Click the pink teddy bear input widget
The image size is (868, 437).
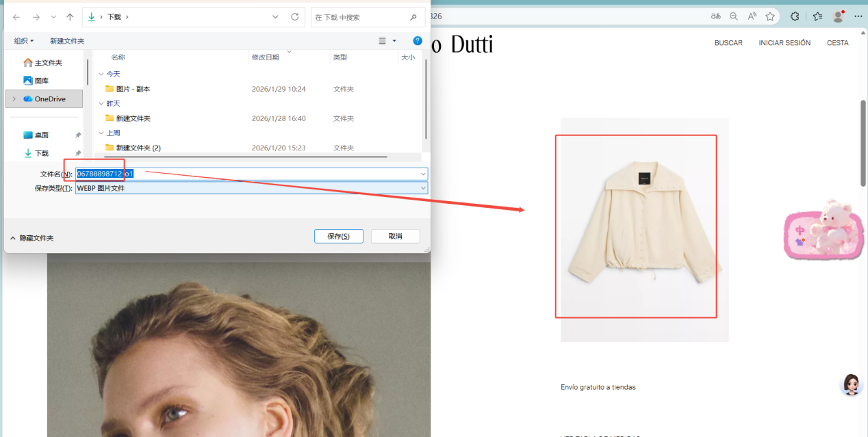tap(824, 230)
